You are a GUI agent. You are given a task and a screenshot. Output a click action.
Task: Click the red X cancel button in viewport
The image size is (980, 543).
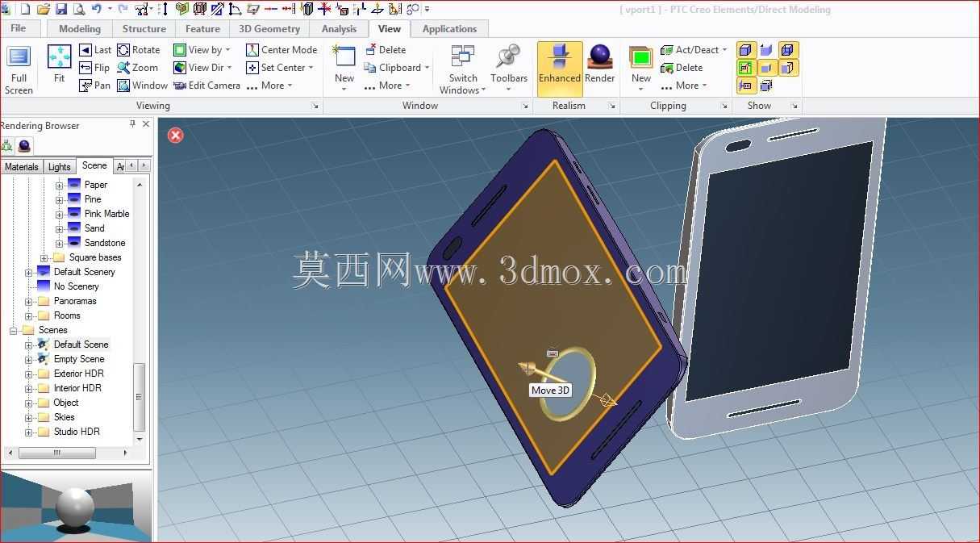point(175,135)
